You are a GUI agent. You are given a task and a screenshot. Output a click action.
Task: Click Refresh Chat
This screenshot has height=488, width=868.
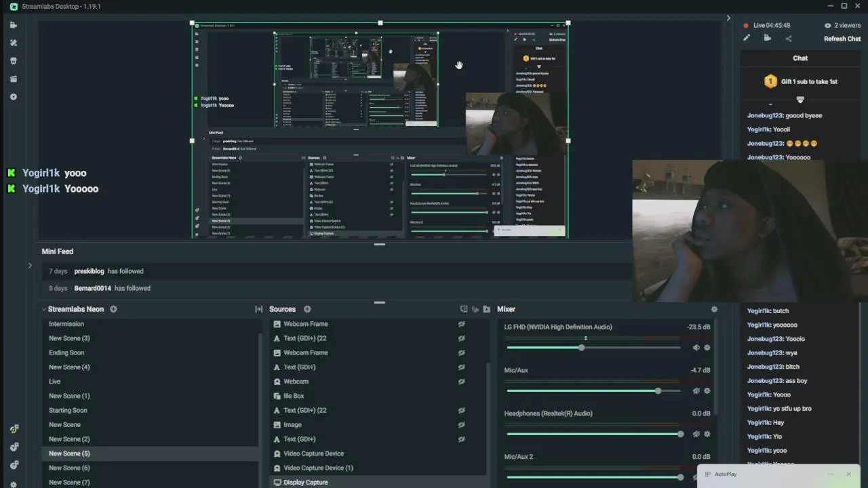pos(842,39)
